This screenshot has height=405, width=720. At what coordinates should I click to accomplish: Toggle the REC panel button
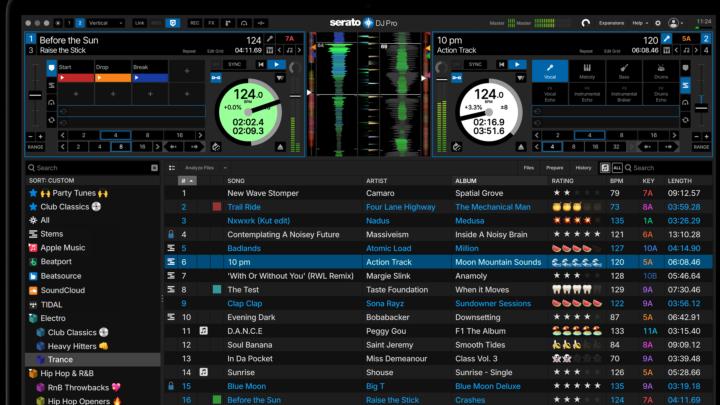195,23
